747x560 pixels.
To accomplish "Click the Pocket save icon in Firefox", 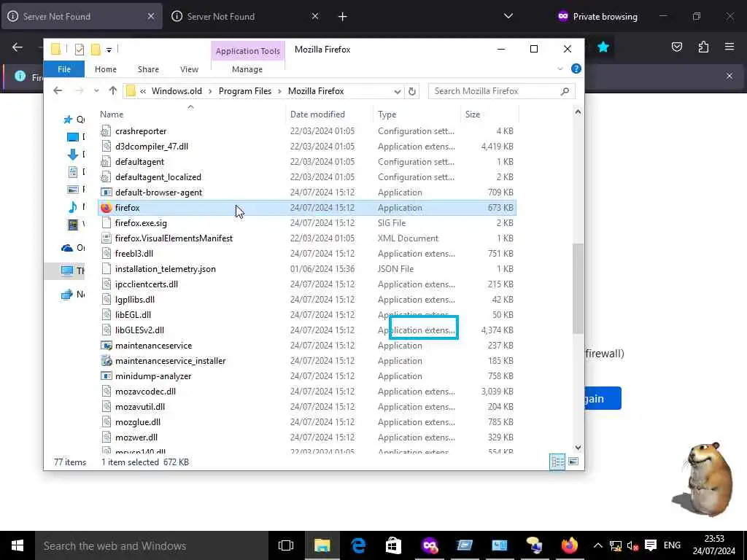I will tap(677, 47).
